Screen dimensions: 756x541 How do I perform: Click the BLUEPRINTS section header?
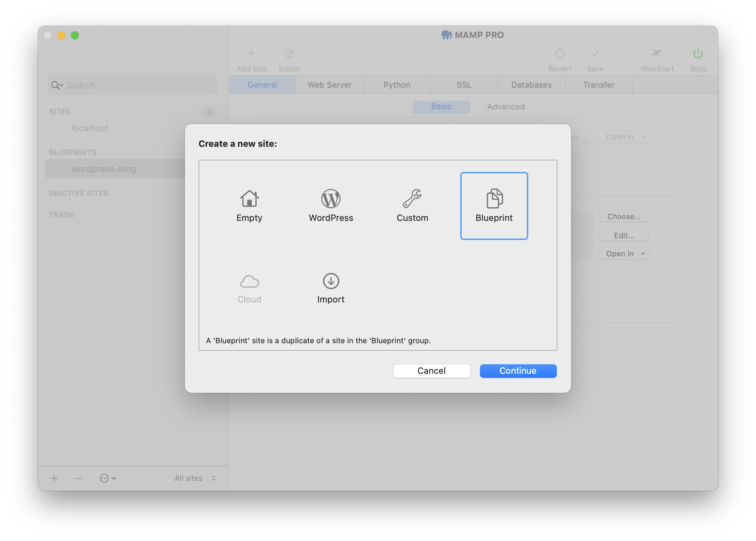[73, 152]
